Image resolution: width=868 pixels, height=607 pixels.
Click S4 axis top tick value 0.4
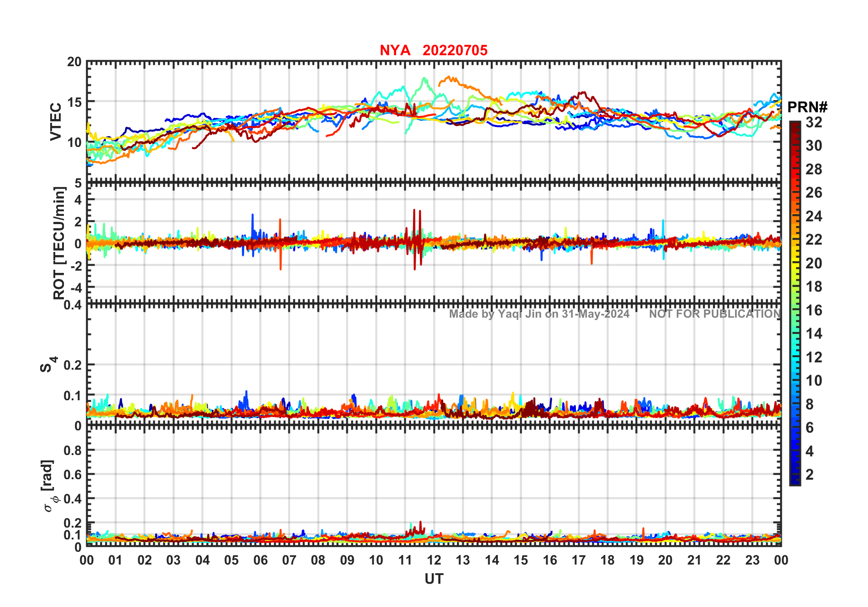click(x=73, y=304)
